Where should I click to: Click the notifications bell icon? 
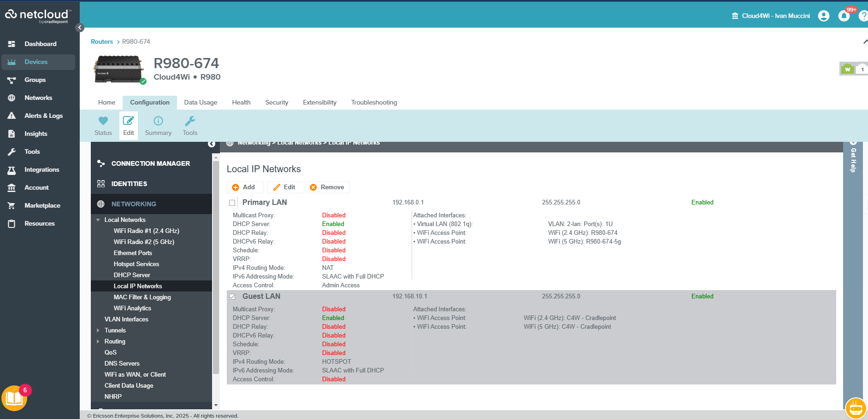[844, 16]
